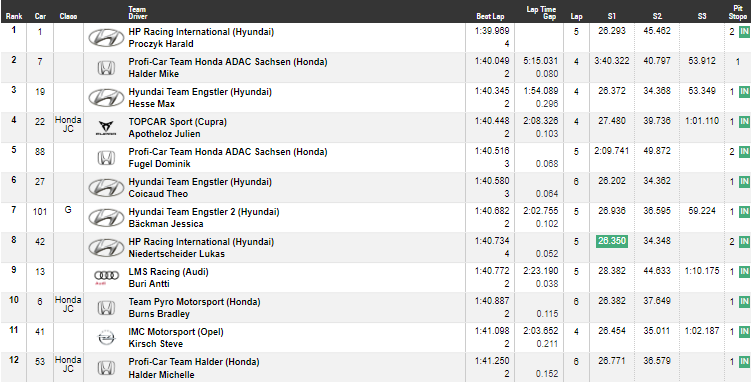The width and height of the screenshot is (753, 382).
Task: Click Pit Stops column header
Action: point(738,12)
